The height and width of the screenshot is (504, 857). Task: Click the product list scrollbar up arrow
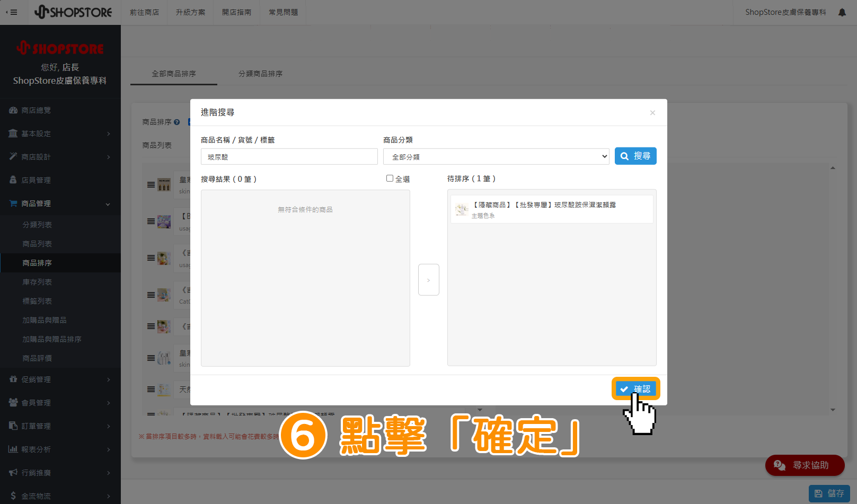pos(833,168)
